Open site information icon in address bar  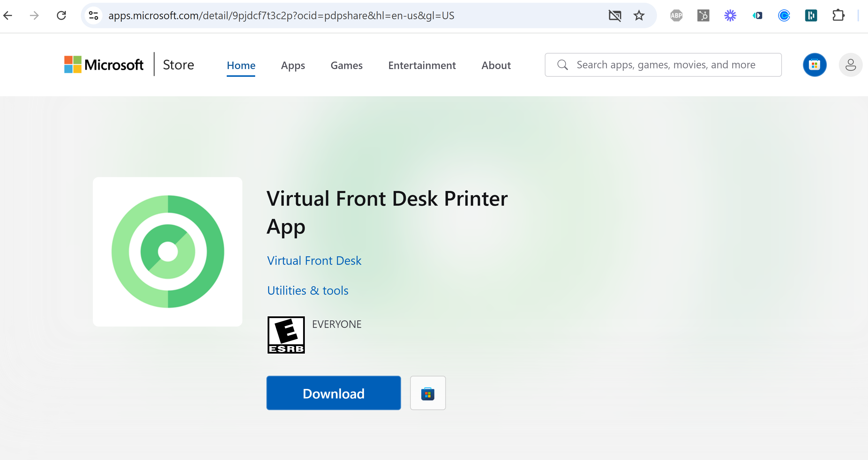tap(93, 15)
